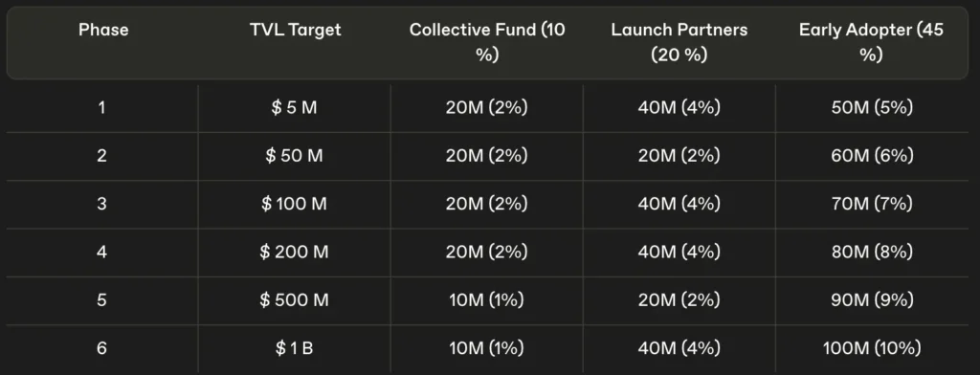Image resolution: width=980 pixels, height=375 pixels.
Task: Click the Early Adopter (45 %) header
Action: [x=871, y=42]
